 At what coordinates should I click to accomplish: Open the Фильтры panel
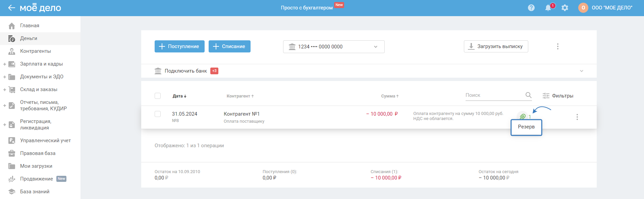click(x=558, y=96)
